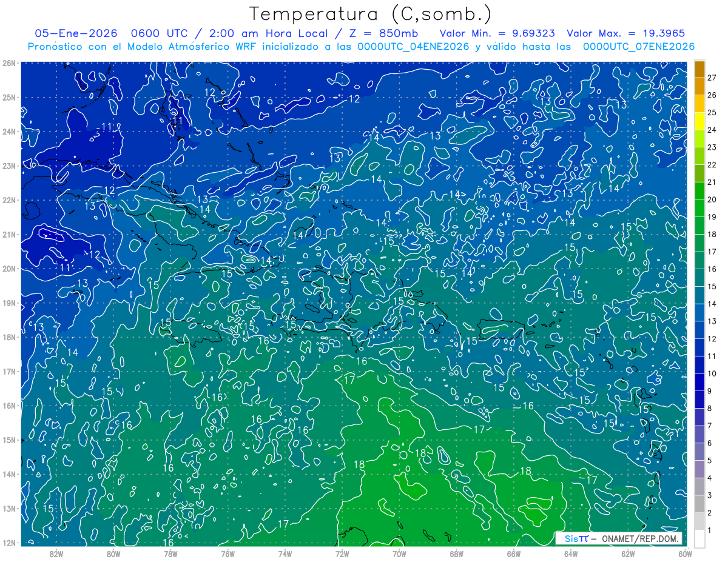Image resolution: width=728 pixels, height=562 pixels.
Task: Click the bright green colorbar segment between 19 and 20
Action: pyautogui.click(x=700, y=208)
